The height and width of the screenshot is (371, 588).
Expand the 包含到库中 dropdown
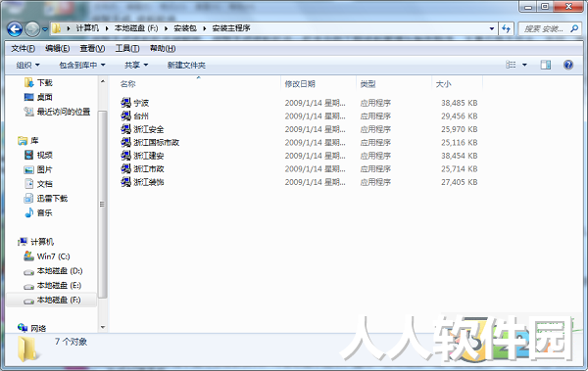click(82, 66)
